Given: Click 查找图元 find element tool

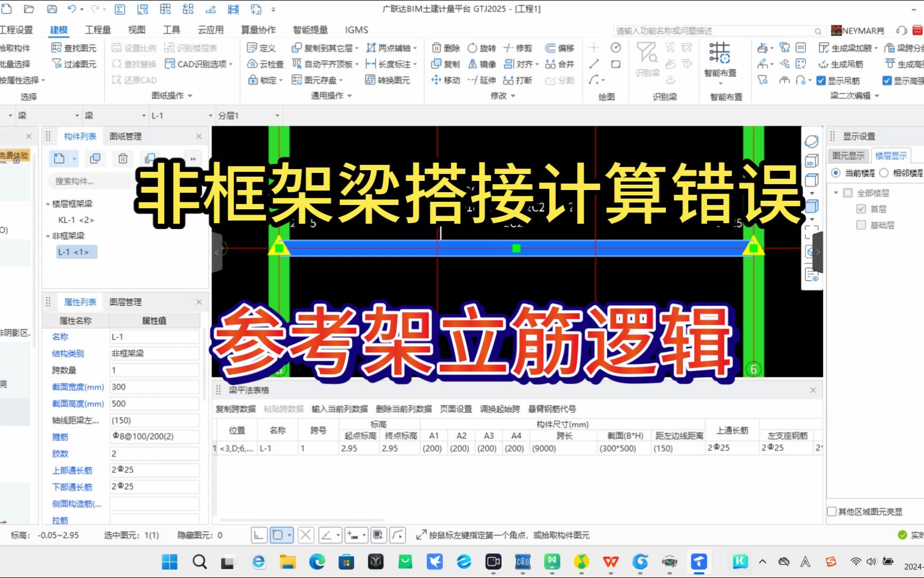Looking at the screenshot, I should (74, 48).
